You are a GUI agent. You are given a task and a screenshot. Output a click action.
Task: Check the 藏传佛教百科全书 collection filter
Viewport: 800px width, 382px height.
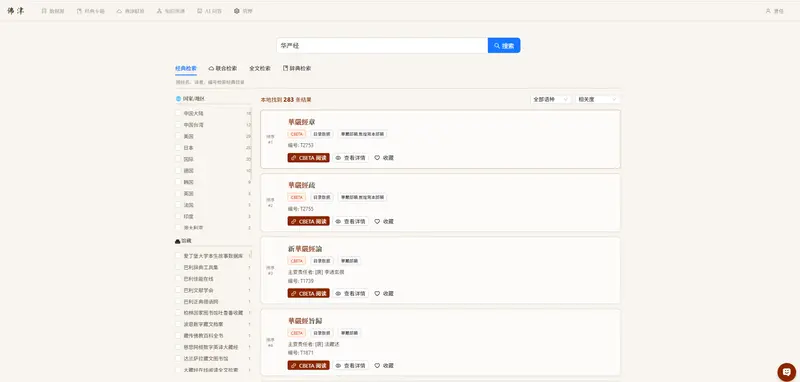click(178, 336)
